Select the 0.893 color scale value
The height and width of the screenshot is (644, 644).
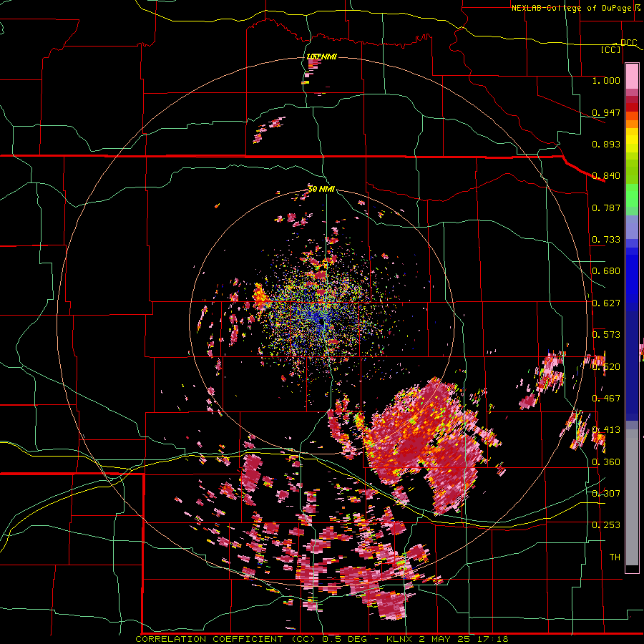click(606, 144)
